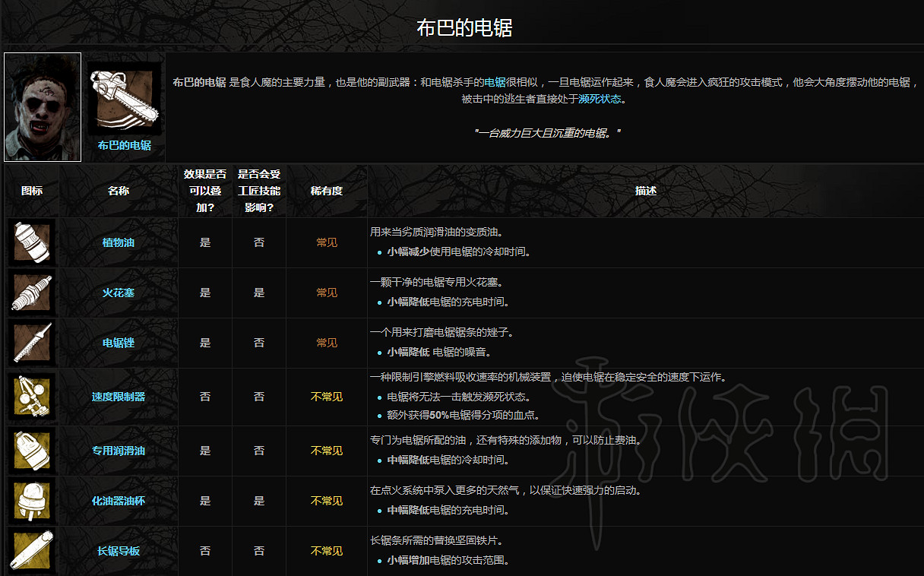Click the Leatherface character portrait
The width and height of the screenshot is (924, 576).
(42, 106)
